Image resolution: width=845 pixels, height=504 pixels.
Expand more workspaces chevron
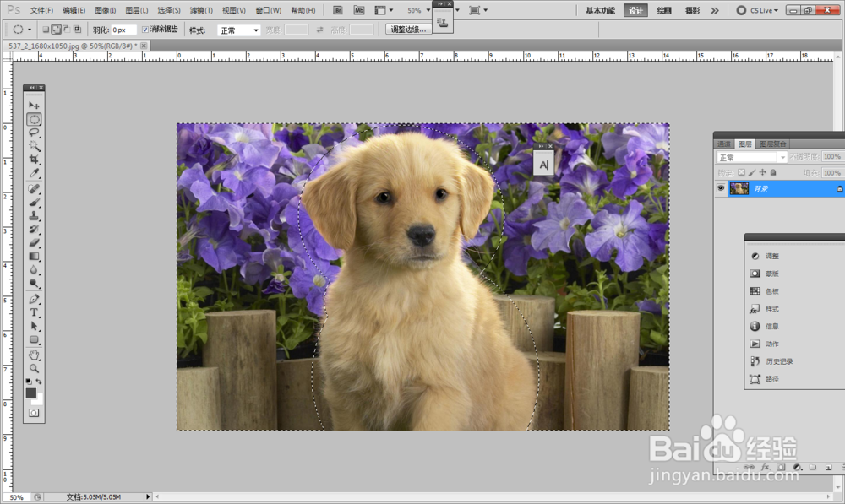(715, 10)
